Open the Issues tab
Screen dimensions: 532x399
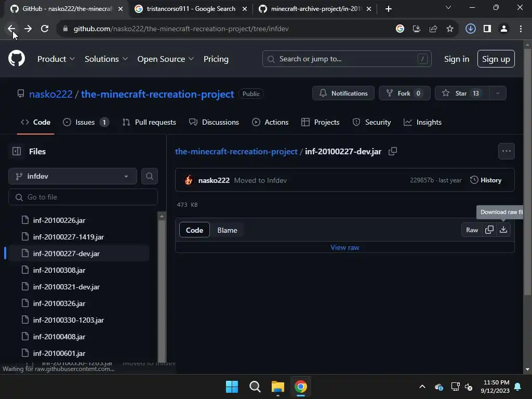86,122
